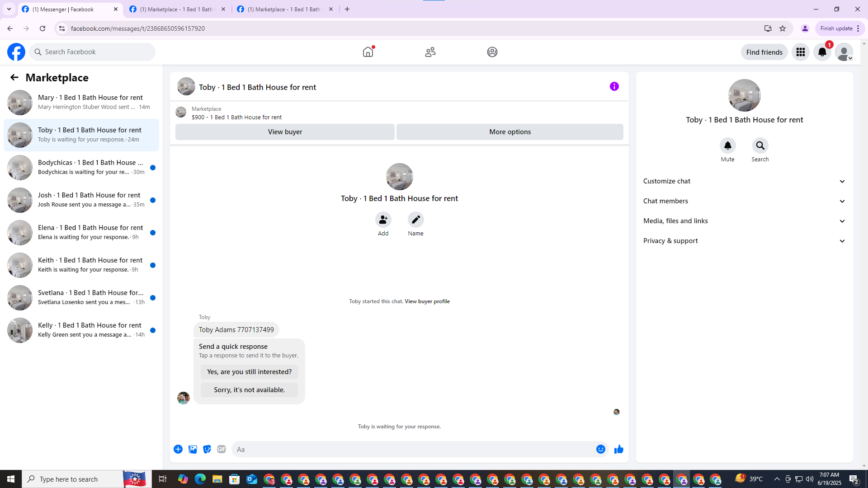This screenshot has height=488, width=868.
Task: Go back to the previous browser page
Action: (10, 28)
